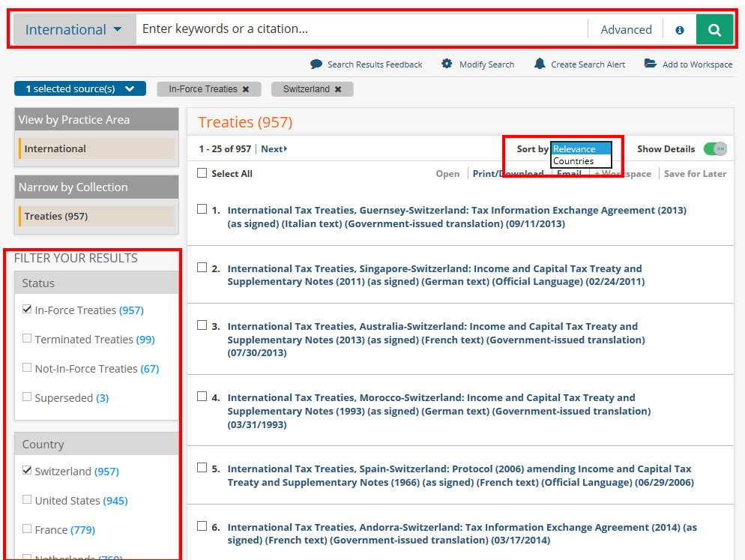This screenshot has width=745, height=560.
Task: Click the info icon in search bar
Action: 680,30
